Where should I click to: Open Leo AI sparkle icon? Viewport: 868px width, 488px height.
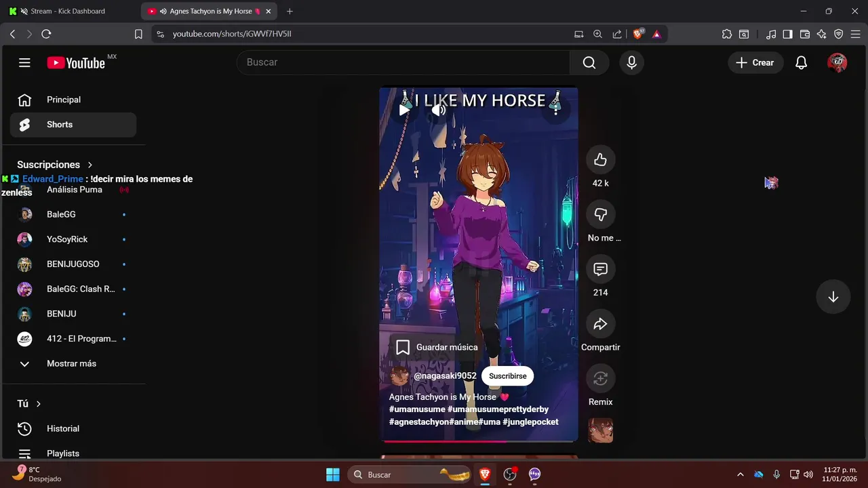tap(822, 34)
